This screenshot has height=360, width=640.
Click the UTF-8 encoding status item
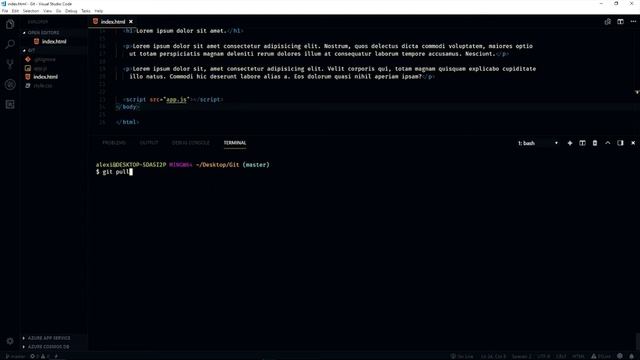click(x=544, y=356)
